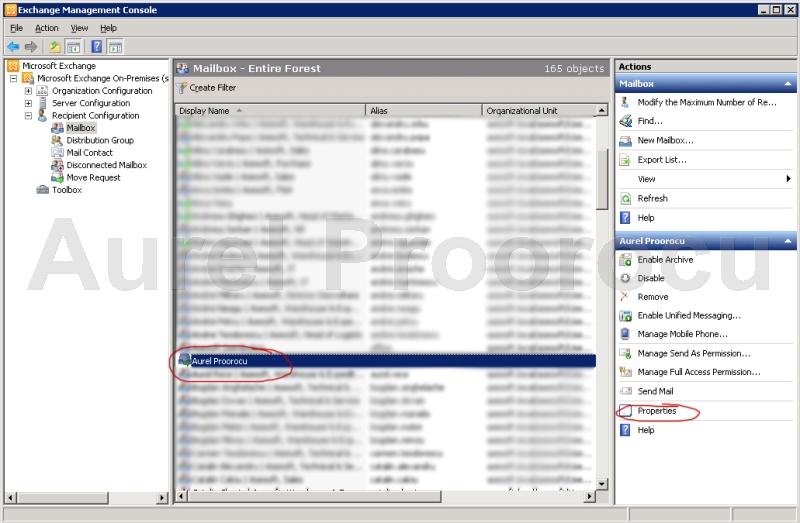Open Properties for Aurel Proorocu
800x523 pixels.
(657, 411)
